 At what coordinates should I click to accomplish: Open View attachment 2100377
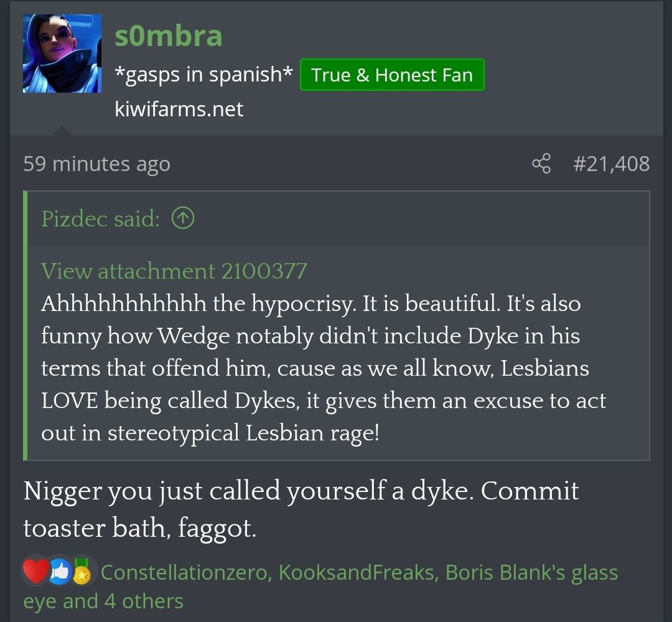174,271
